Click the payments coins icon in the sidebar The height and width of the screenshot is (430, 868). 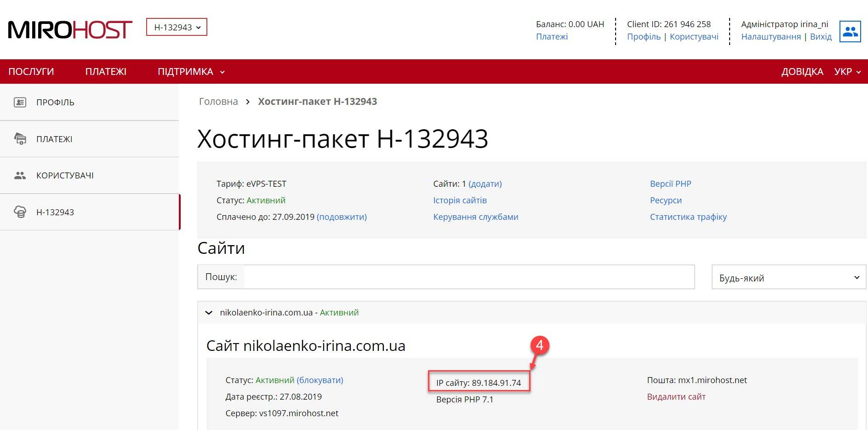pyautogui.click(x=20, y=138)
